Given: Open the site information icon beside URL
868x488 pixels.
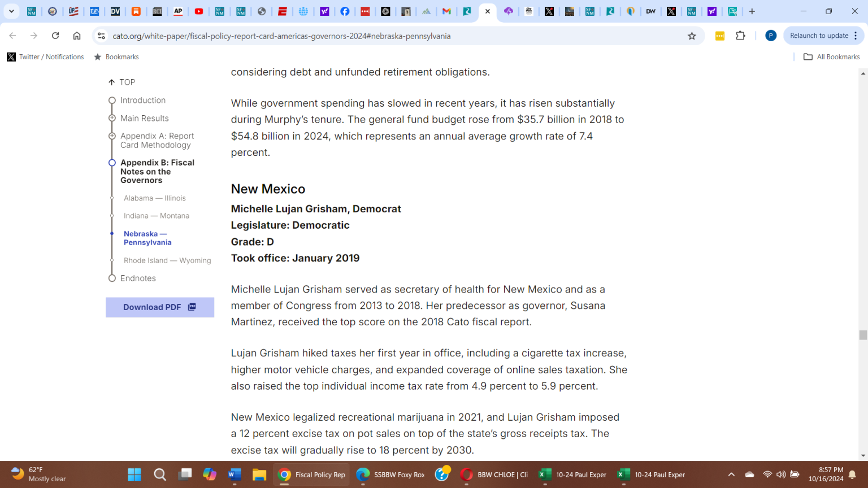Looking at the screenshot, I should 101,36.
